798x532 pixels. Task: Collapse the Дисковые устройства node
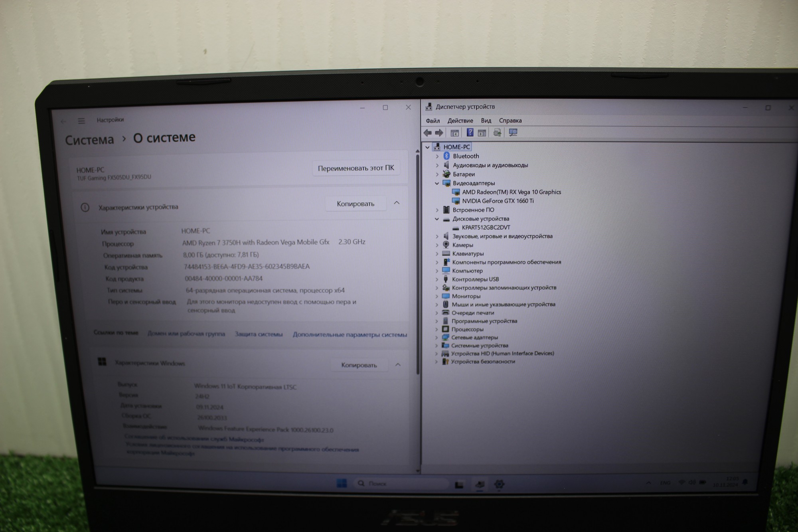(x=437, y=219)
